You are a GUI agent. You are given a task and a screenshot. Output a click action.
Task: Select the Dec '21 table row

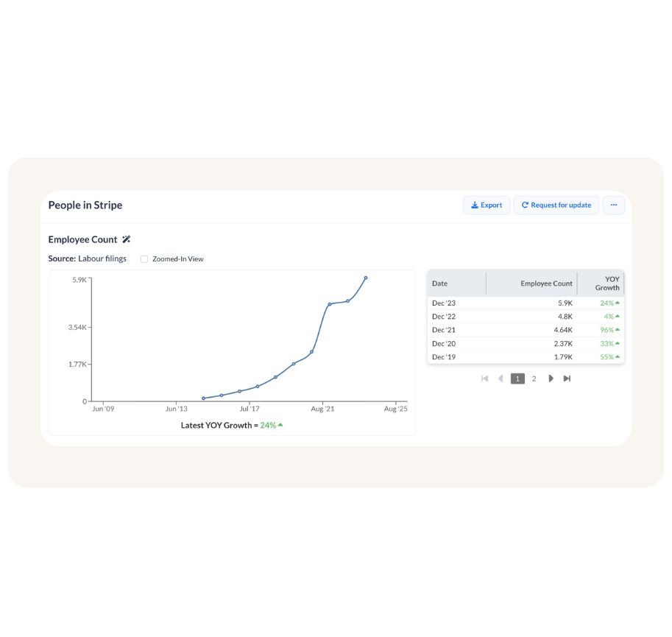pyautogui.click(x=525, y=330)
